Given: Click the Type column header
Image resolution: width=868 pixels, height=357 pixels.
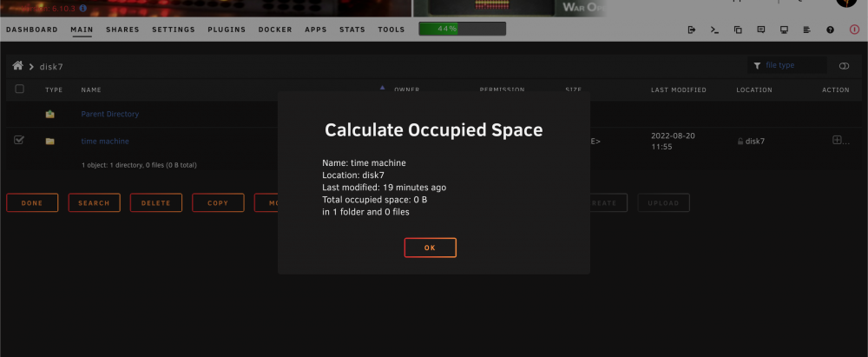Looking at the screenshot, I should pyautogui.click(x=54, y=89).
